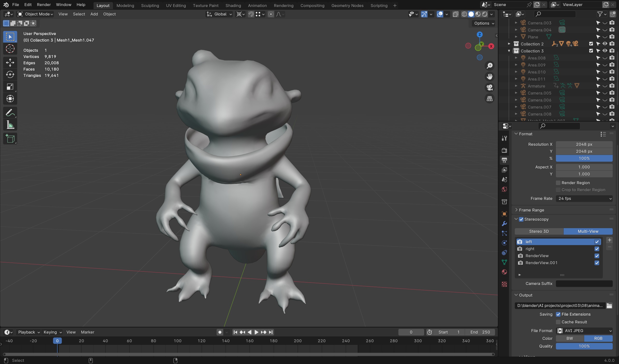The height and width of the screenshot is (364, 619).
Task: Open Frame Rate 24 fps dropdown
Action: pos(584,198)
